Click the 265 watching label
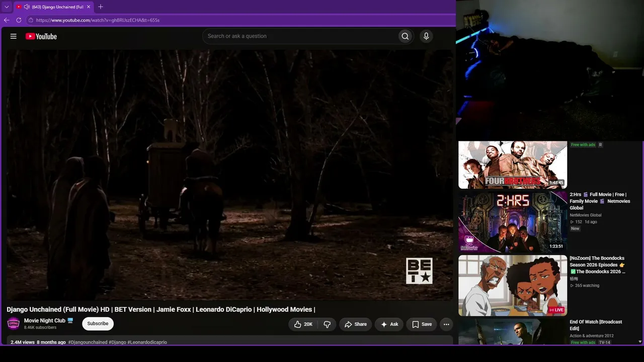The height and width of the screenshot is (362, 644). pos(587,286)
